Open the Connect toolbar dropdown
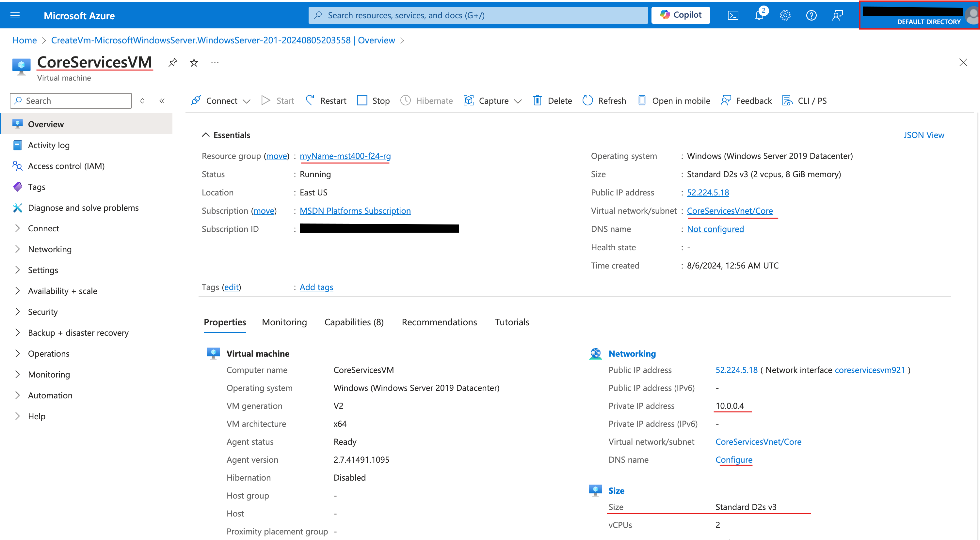This screenshot has height=540, width=980. click(221, 101)
